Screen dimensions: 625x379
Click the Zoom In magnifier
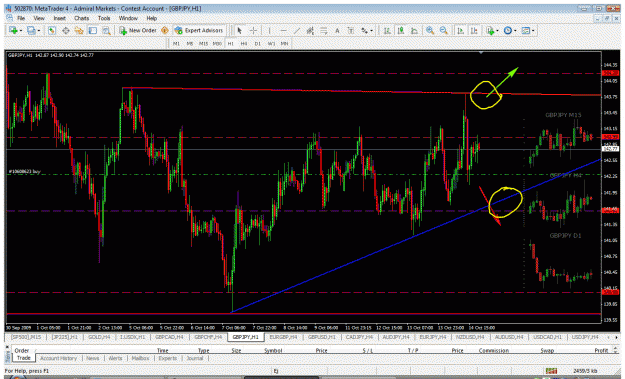[430, 30]
